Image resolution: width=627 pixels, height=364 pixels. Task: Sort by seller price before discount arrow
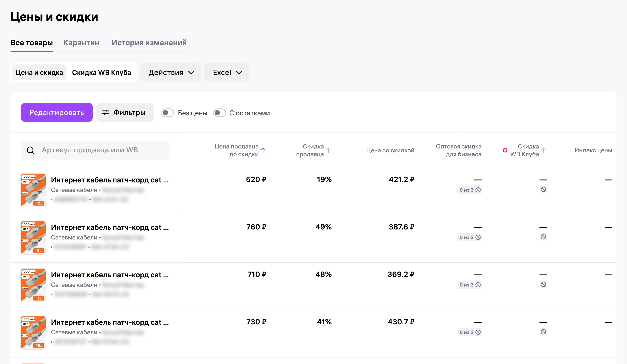point(263,150)
